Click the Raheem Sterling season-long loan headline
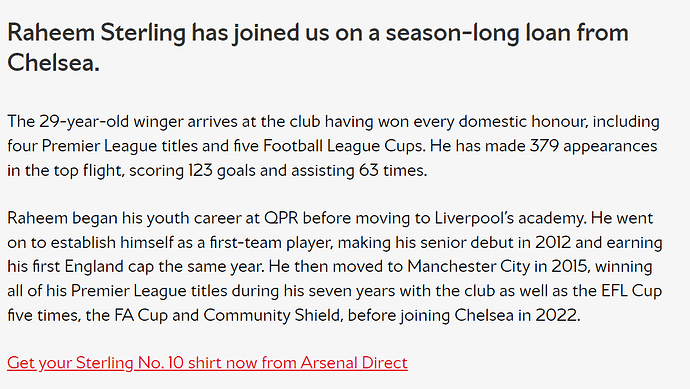This screenshot has height=389, width=690. point(318,48)
